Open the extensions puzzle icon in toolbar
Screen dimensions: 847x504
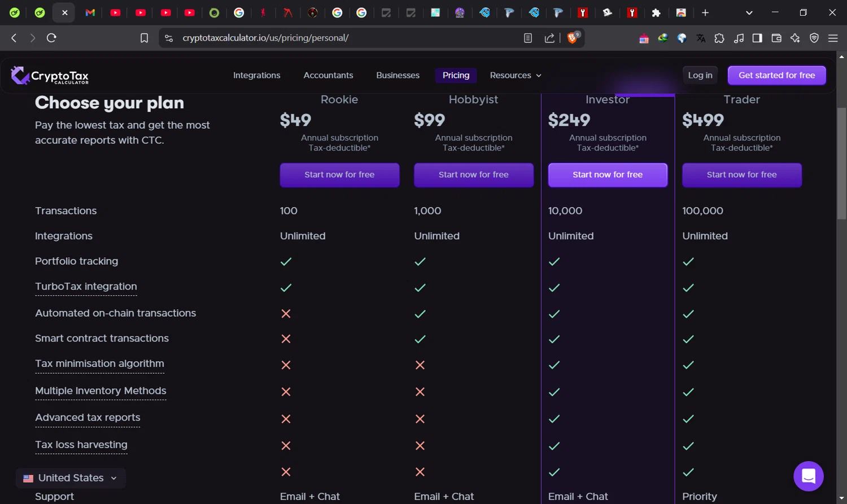pos(719,38)
